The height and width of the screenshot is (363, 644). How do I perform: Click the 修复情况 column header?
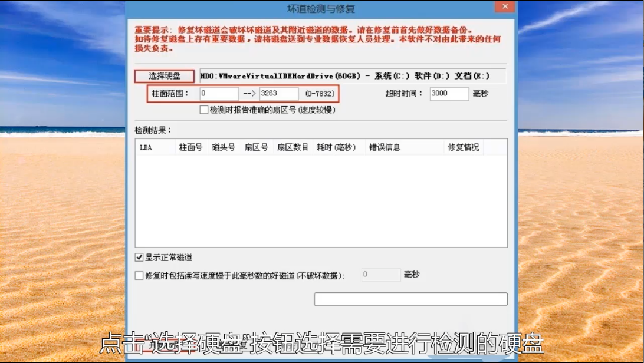click(x=463, y=147)
